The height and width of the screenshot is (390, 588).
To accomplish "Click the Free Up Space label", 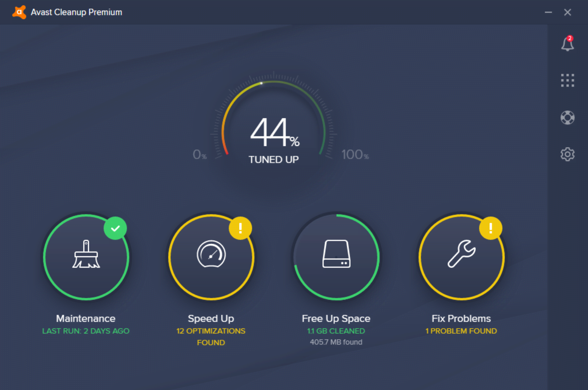I will pos(336,319).
